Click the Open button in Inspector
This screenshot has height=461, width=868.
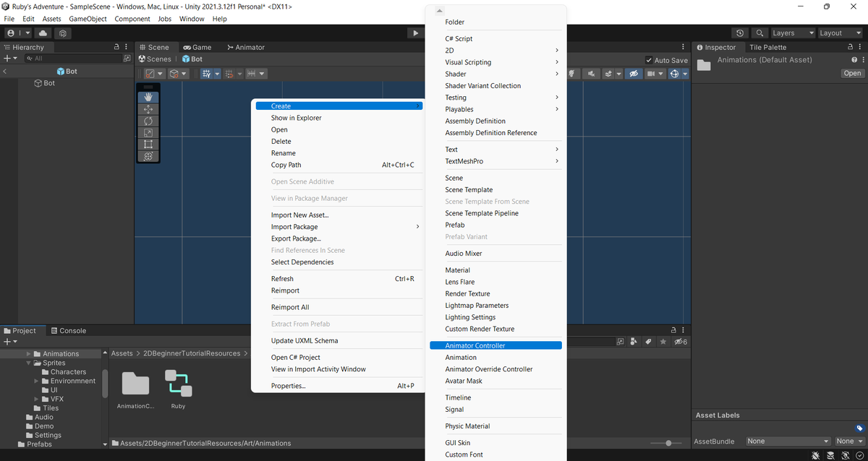(x=852, y=73)
